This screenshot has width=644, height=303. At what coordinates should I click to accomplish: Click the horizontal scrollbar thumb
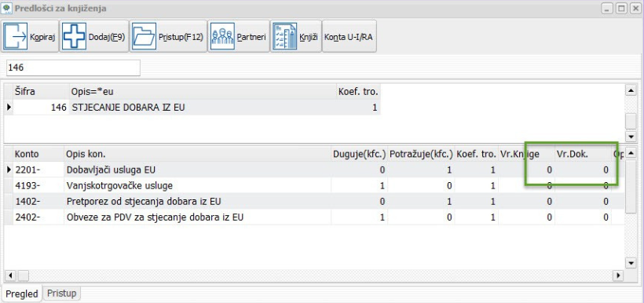click(x=23, y=275)
